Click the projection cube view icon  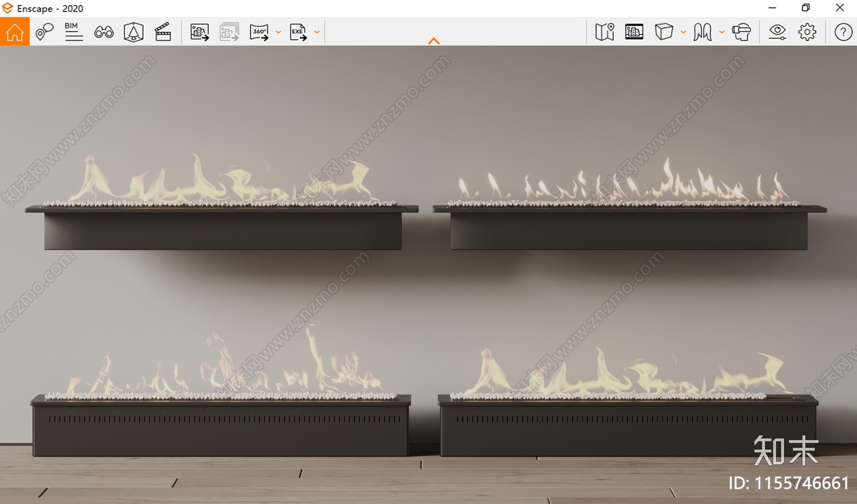pyautogui.click(x=664, y=32)
